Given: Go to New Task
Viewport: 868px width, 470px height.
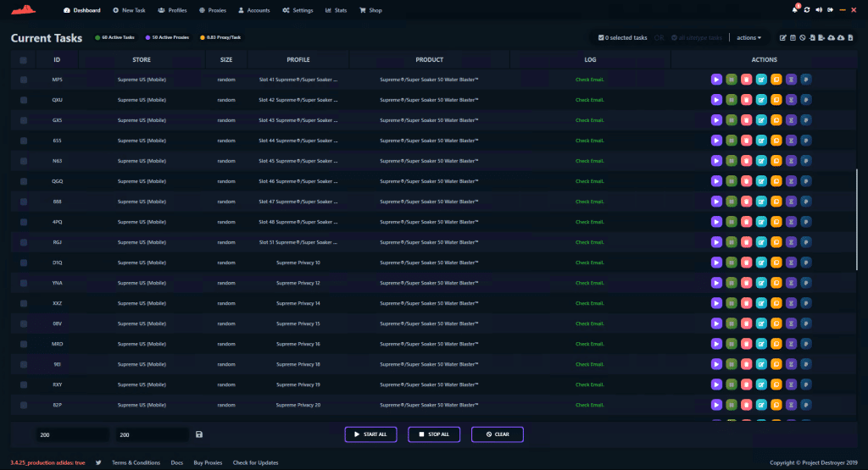Looking at the screenshot, I should (129, 10).
